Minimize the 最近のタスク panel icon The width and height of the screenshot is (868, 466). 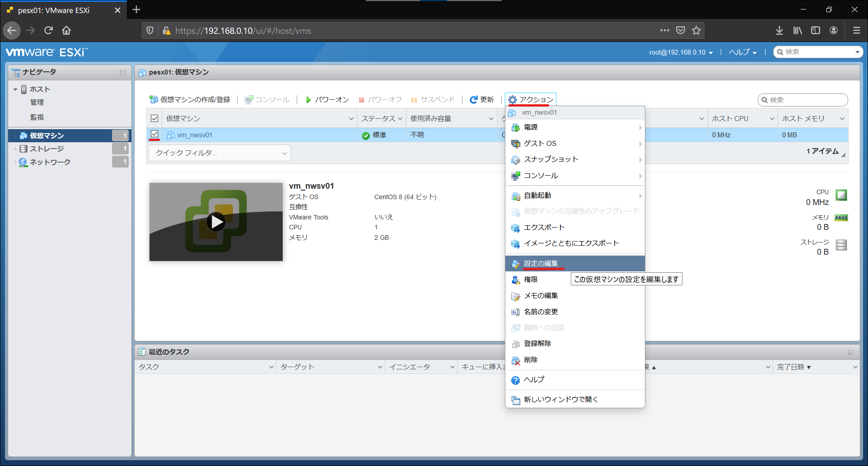pos(851,352)
